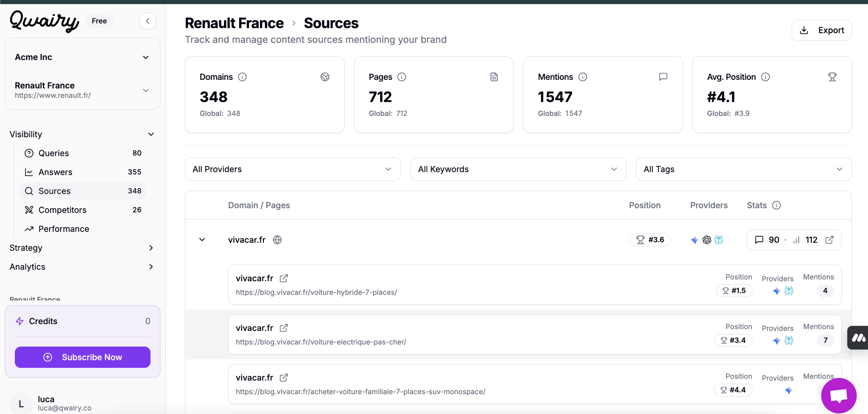The height and width of the screenshot is (414, 868).
Task: Click the Credits row
Action: point(82,321)
